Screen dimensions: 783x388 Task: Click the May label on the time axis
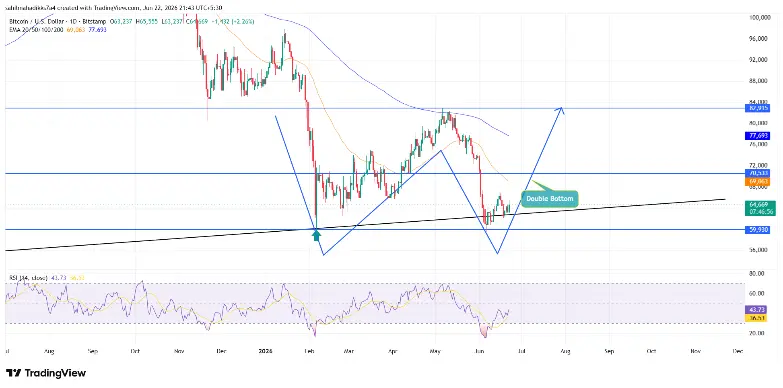(x=436, y=351)
